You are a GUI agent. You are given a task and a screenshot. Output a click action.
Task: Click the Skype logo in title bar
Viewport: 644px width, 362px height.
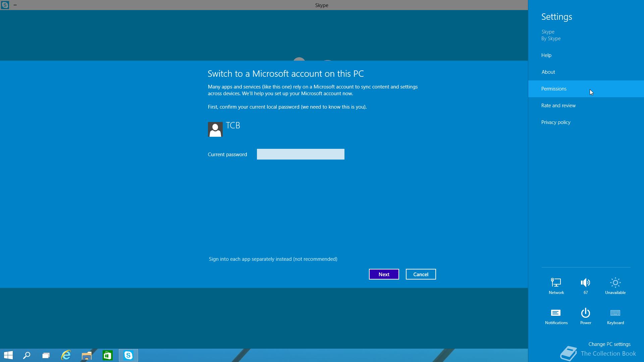point(5,5)
